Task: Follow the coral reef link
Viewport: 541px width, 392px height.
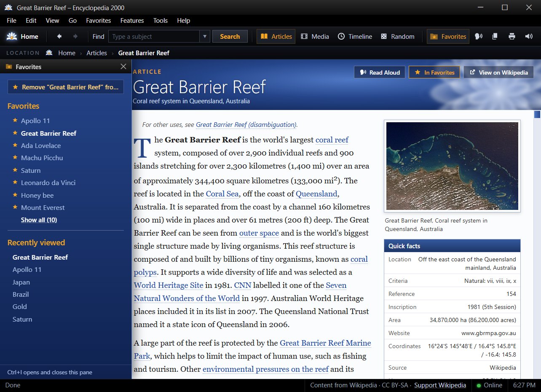Action: (x=332, y=140)
